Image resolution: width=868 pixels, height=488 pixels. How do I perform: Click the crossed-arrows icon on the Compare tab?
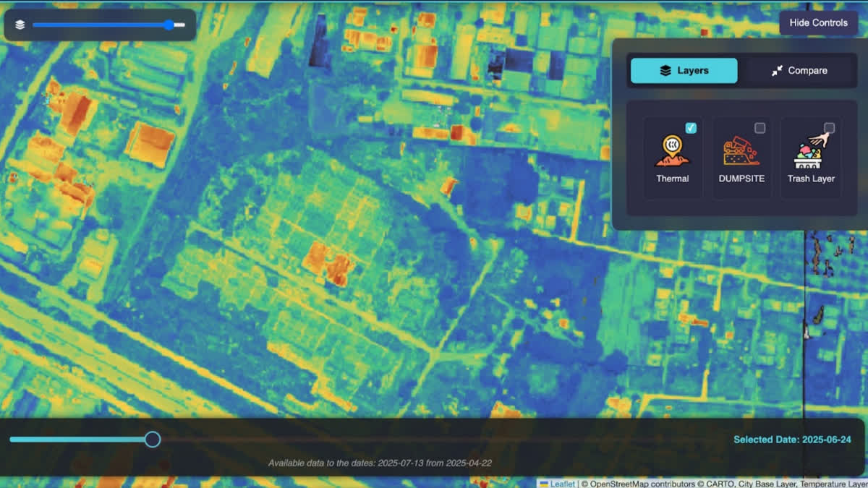(778, 70)
